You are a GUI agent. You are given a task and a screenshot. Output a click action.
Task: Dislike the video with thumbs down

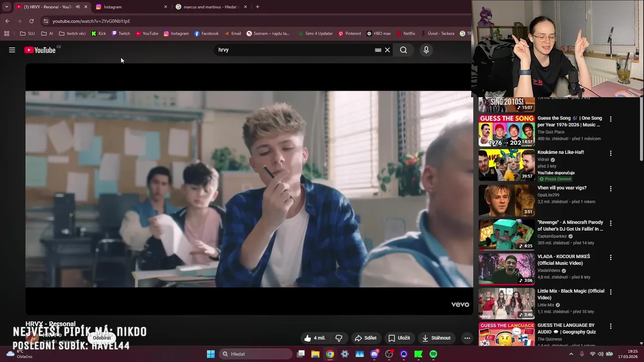pos(339,338)
